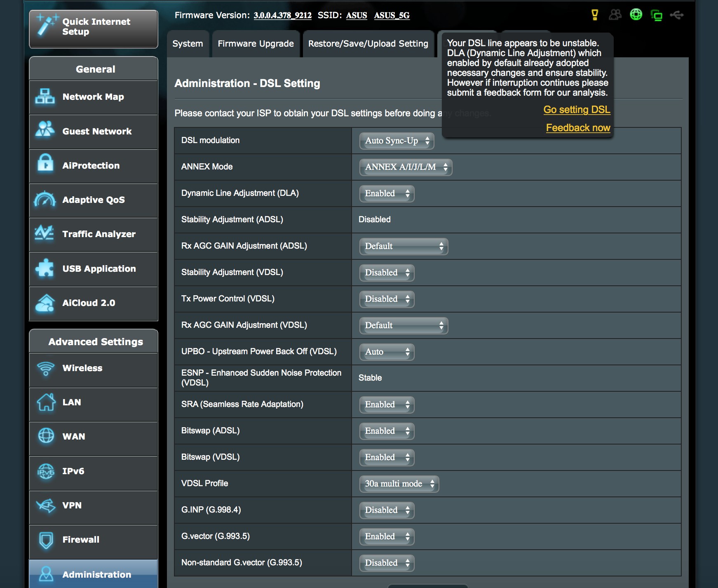Viewport: 718px width, 588px height.
Task: Launch Quick Internet Setup
Action: pyautogui.click(x=94, y=27)
